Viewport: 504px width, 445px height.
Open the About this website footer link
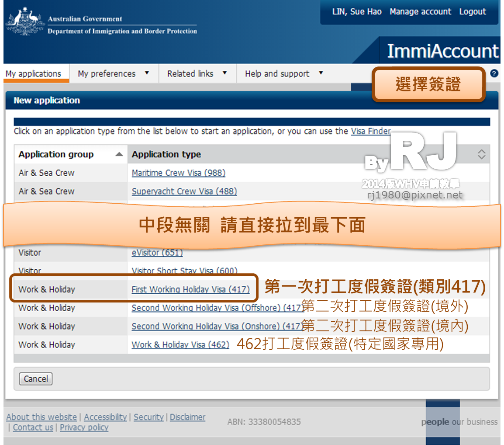tap(41, 417)
